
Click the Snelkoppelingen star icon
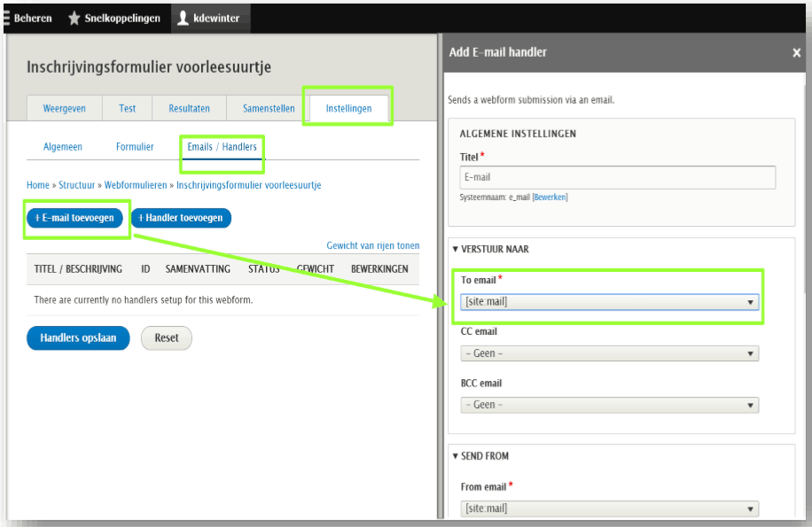coord(74,18)
